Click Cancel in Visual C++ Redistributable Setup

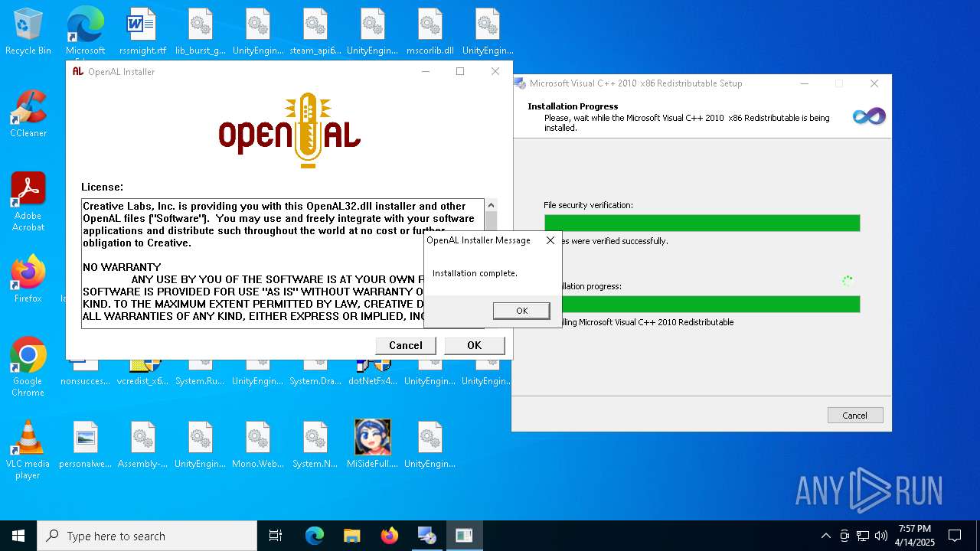(854, 416)
